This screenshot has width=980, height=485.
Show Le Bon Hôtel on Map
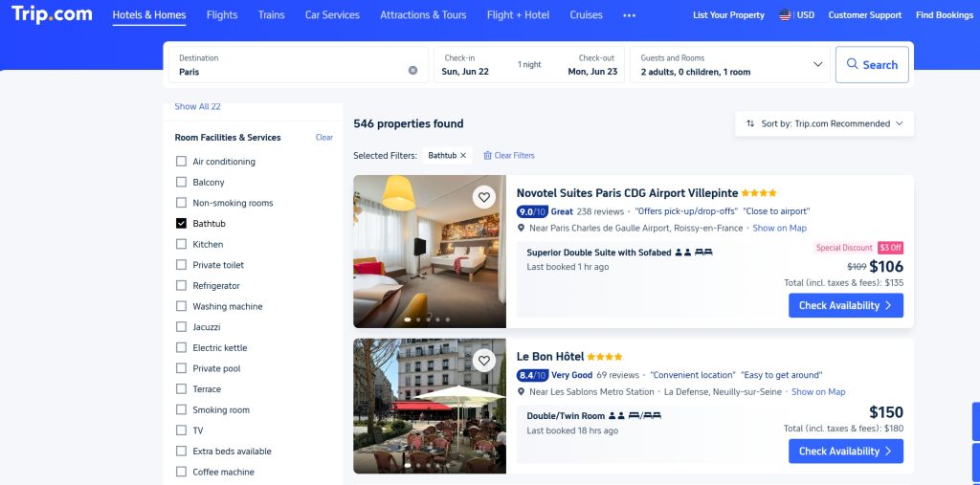(x=818, y=392)
